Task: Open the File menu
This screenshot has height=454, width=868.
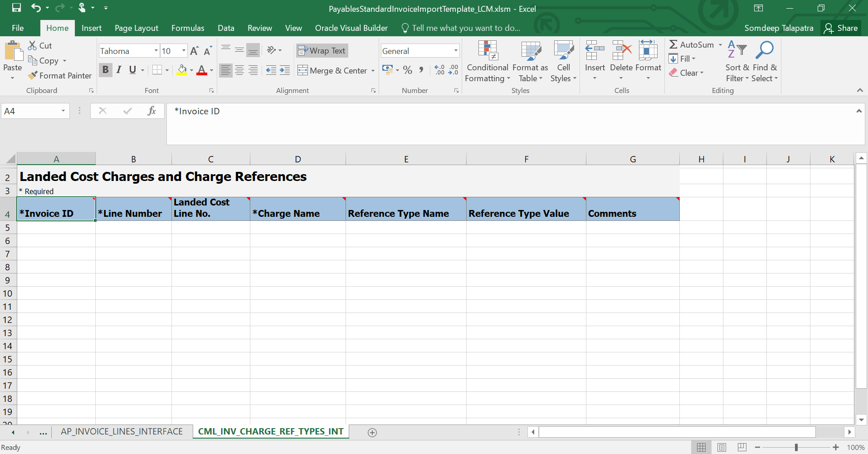Action: click(18, 28)
